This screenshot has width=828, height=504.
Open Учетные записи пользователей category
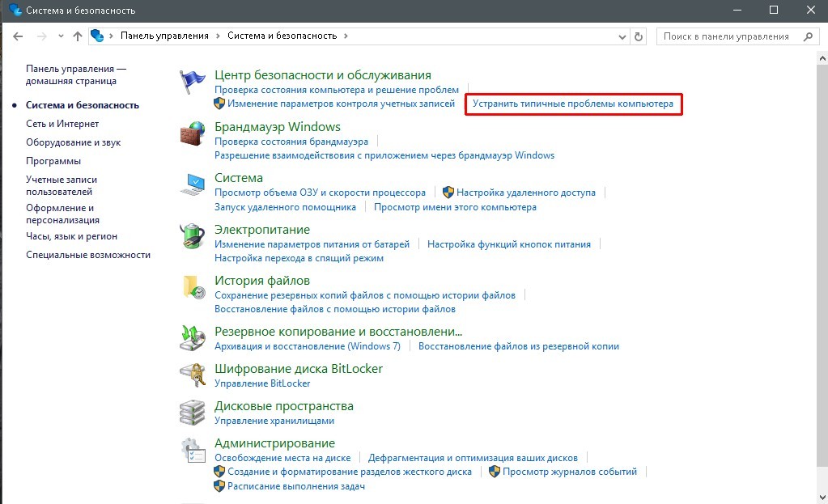pos(62,186)
